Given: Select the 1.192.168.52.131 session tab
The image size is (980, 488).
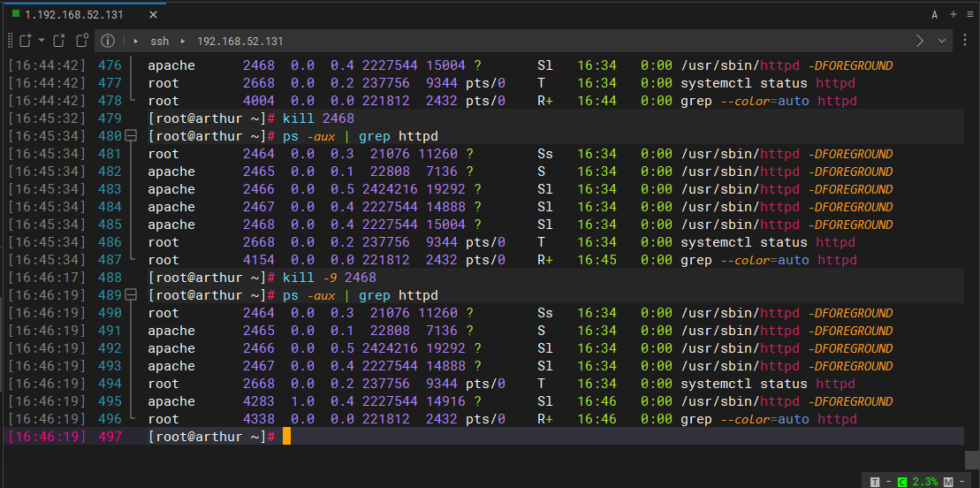Looking at the screenshot, I should [84, 14].
